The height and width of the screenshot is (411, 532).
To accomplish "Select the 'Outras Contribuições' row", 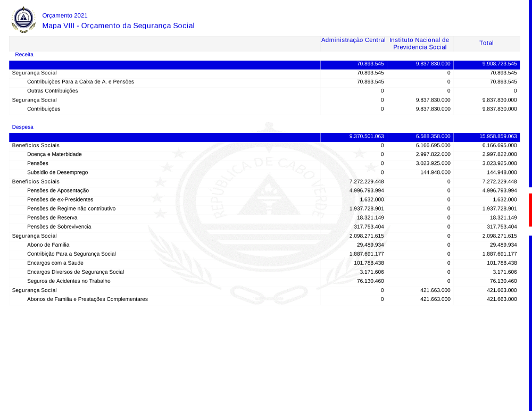I will (x=52, y=91).
